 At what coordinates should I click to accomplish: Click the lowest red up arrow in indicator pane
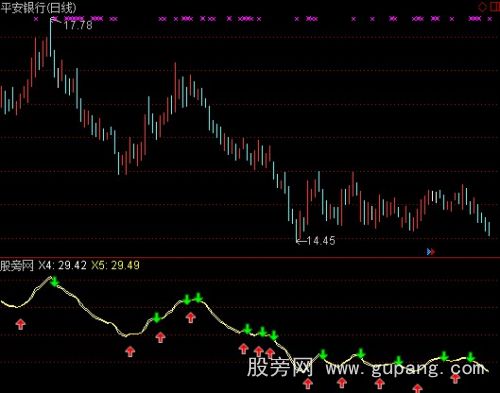417,388
